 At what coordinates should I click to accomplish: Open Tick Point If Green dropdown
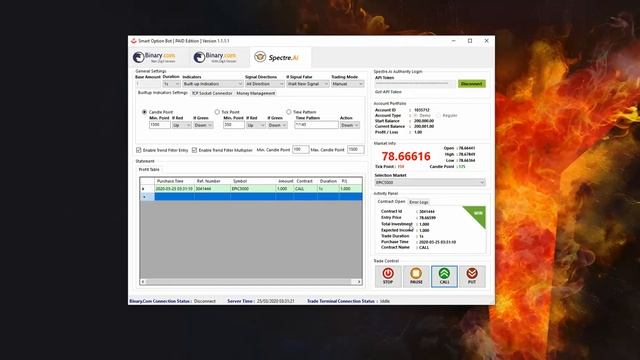277,125
